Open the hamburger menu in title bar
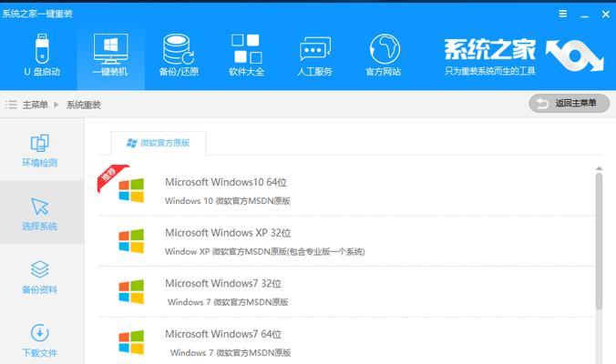The height and width of the screenshot is (364, 616). click(563, 15)
